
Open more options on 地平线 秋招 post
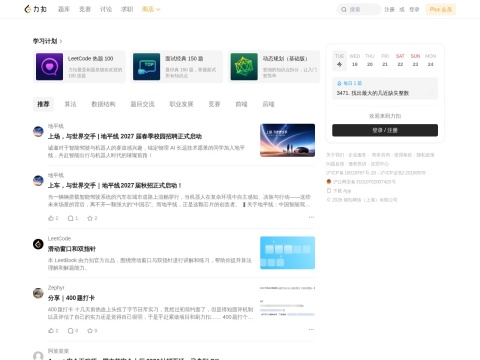[311, 217]
